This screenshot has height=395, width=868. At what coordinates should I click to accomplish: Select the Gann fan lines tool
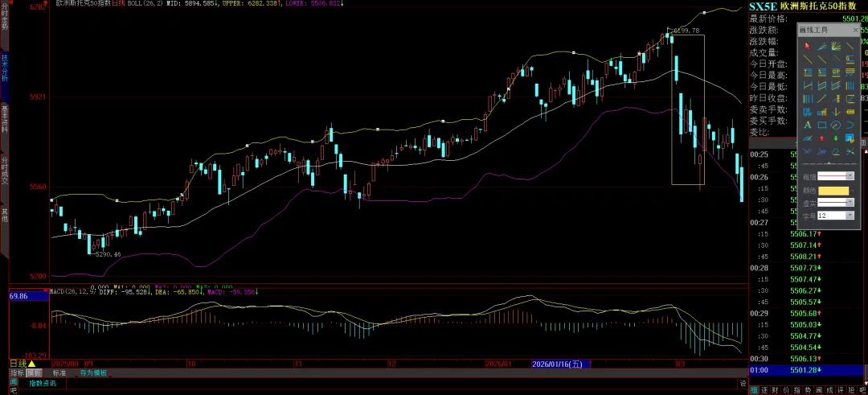835,46
